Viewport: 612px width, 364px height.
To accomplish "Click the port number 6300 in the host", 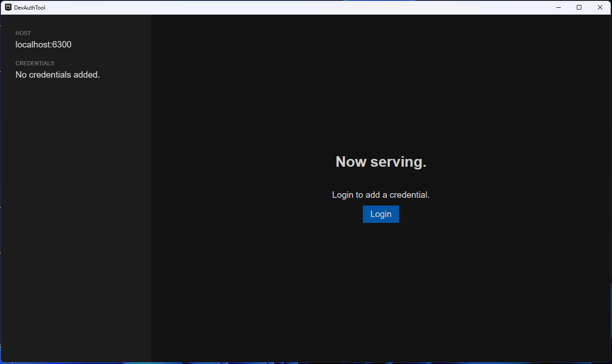I will click(62, 45).
